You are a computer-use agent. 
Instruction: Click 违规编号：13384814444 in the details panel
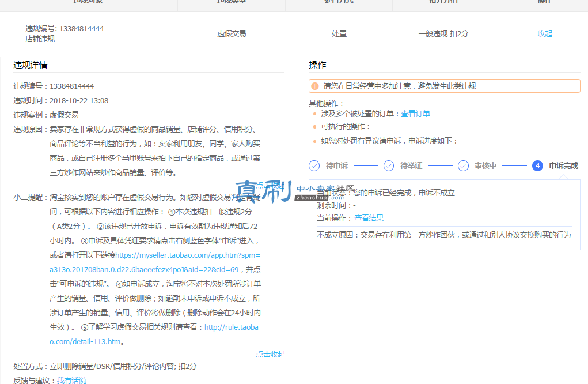54,86
